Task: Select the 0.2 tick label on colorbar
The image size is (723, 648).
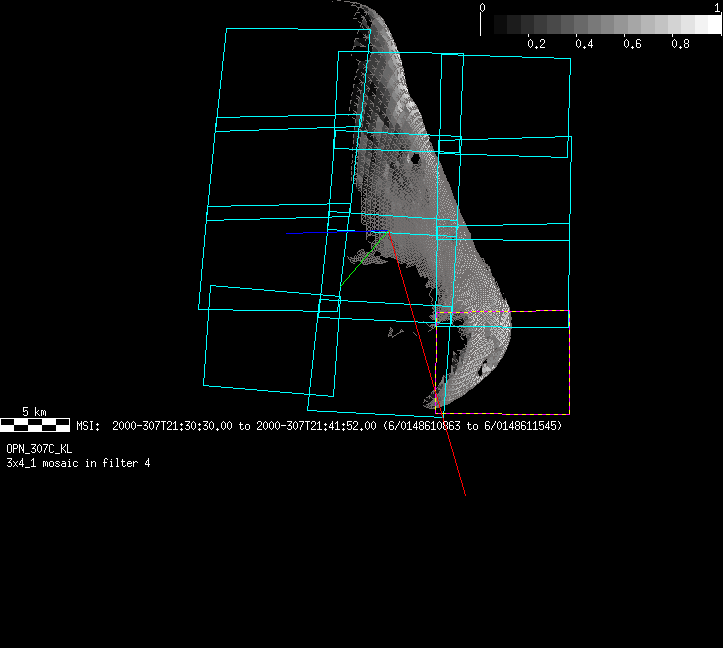Action: [x=536, y=44]
